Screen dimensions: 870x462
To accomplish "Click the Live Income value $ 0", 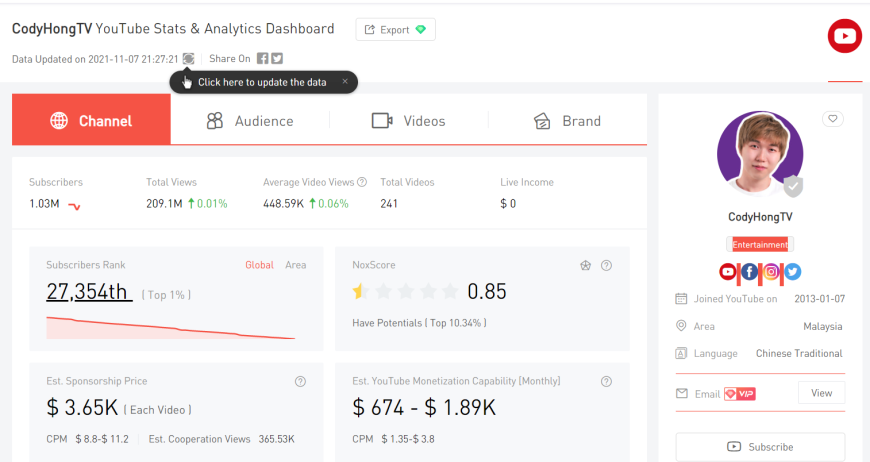I will [508, 204].
